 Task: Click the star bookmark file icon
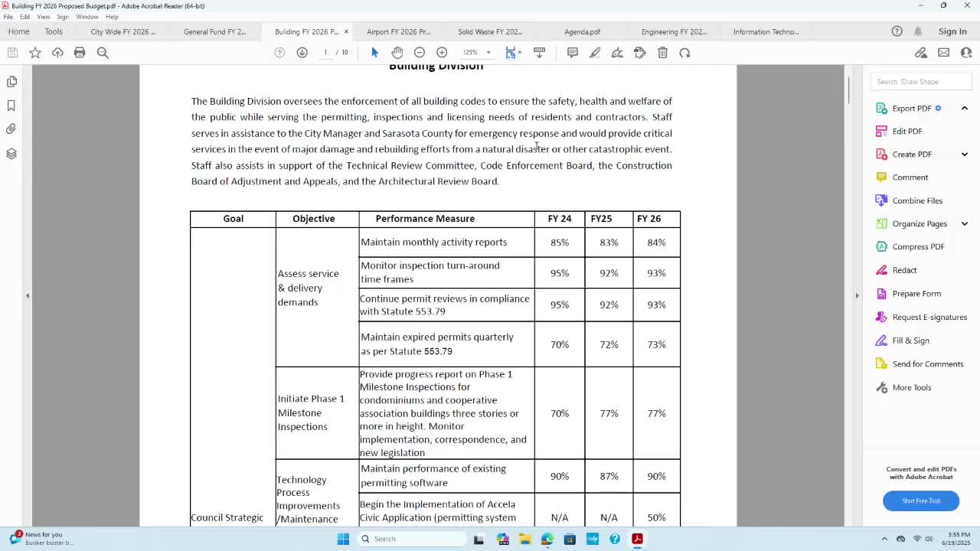point(35,52)
